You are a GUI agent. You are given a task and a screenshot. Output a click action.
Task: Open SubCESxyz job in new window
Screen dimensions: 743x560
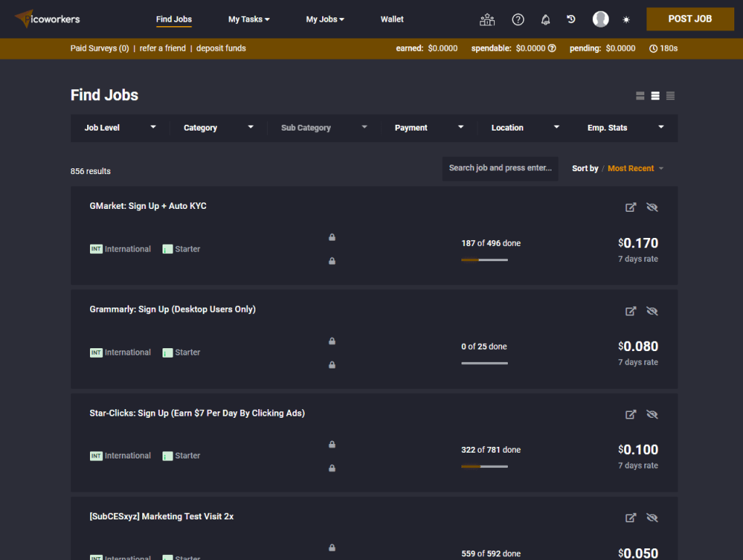click(631, 517)
